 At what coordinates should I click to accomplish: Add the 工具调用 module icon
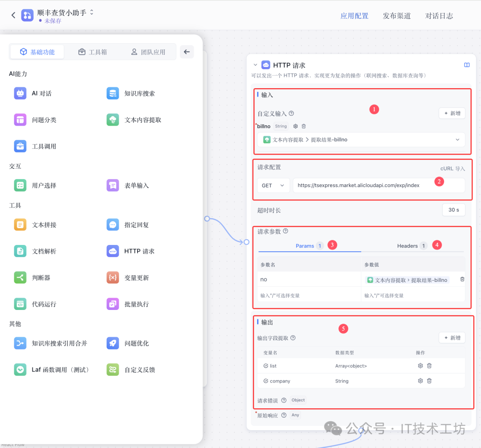point(20,146)
